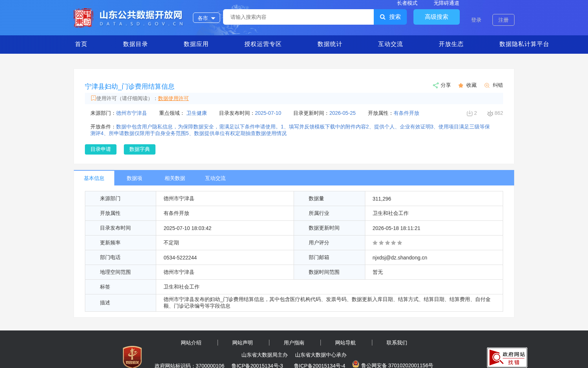This screenshot has height=368, width=588.
Task: Open 数据应用 menu item
Action: pyautogui.click(x=196, y=44)
